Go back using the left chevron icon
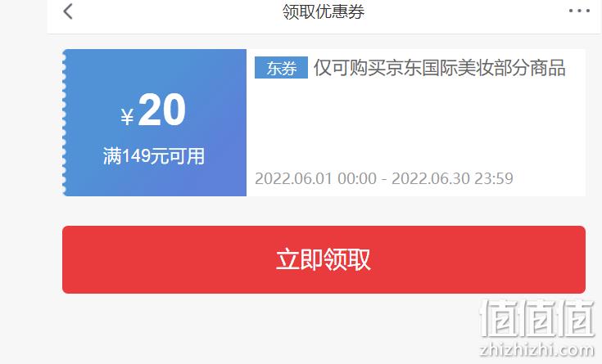The image size is (602, 364). click(68, 11)
